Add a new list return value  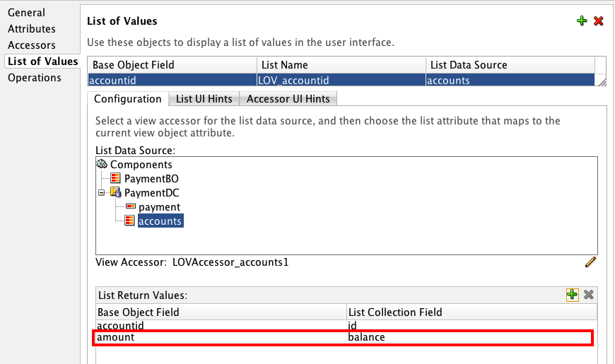click(x=572, y=295)
